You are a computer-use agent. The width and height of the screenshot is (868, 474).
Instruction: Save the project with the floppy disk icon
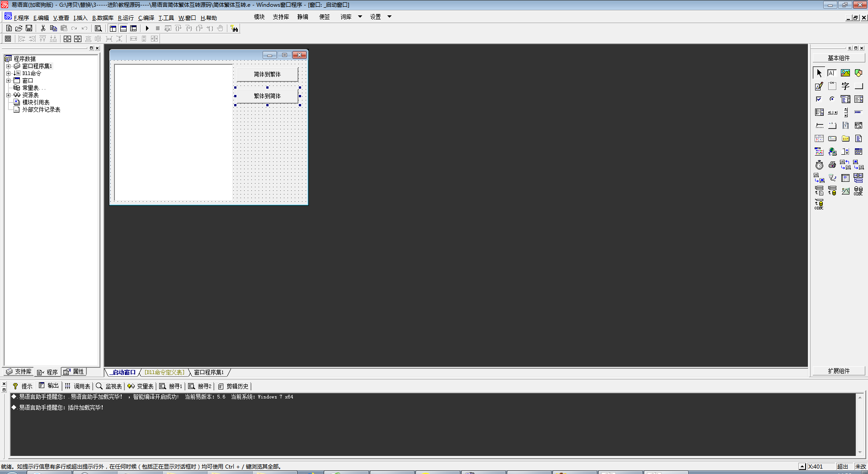point(29,28)
